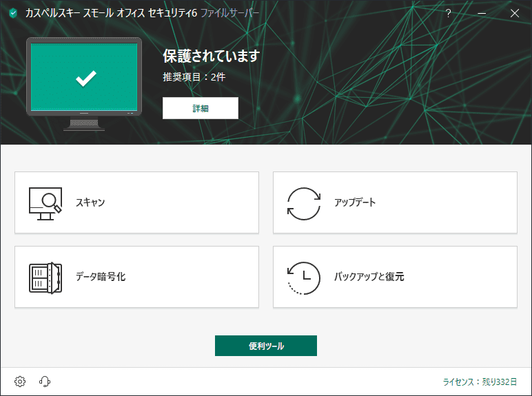
Task: Click the データ暗号化 label text
Action: click(101, 277)
